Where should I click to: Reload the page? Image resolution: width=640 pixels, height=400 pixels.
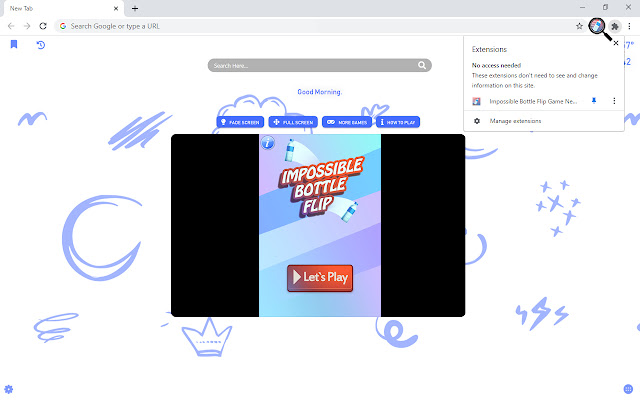click(43, 26)
